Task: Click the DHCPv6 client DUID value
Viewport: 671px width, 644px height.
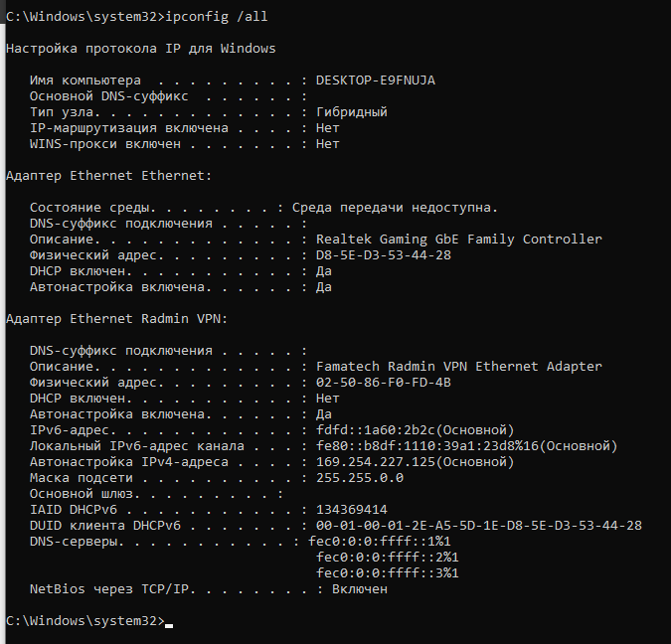Action: click(479, 526)
